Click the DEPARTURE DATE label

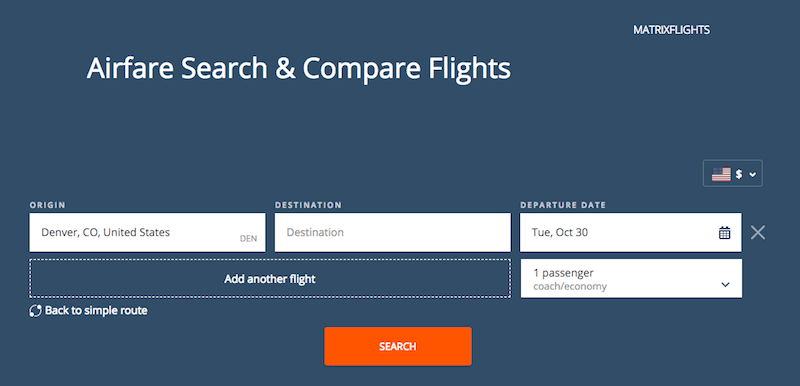pyautogui.click(x=563, y=205)
